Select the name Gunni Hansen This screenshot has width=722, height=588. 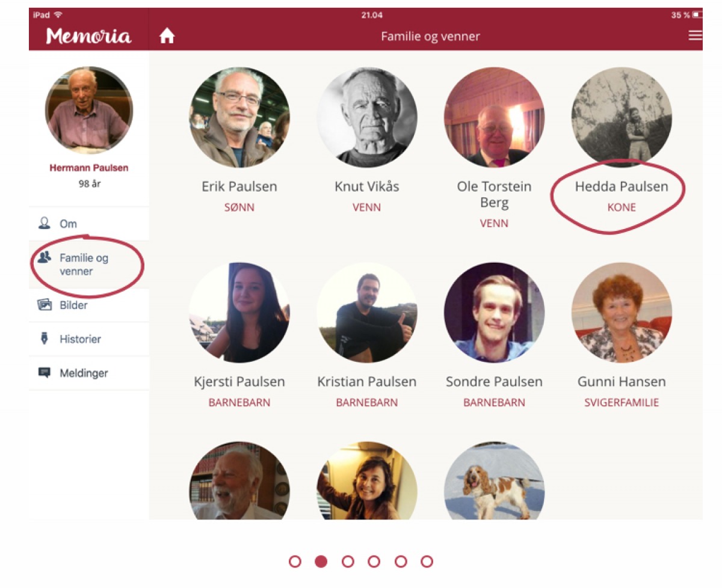click(622, 382)
